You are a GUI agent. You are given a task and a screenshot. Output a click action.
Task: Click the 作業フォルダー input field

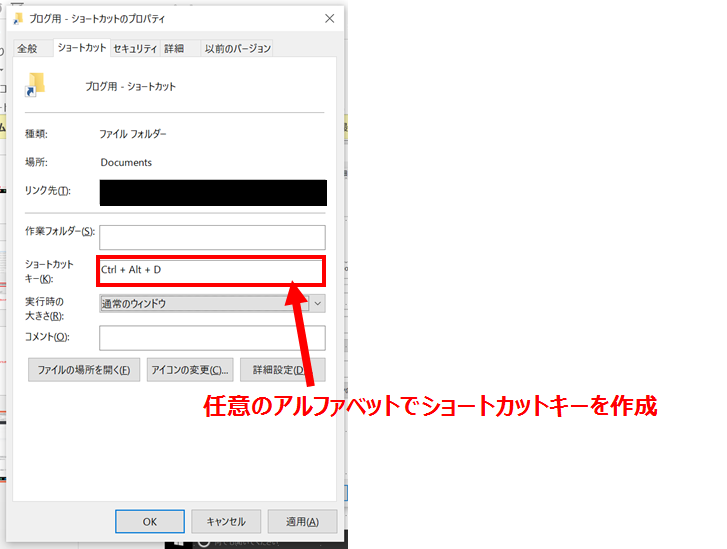click(x=212, y=237)
